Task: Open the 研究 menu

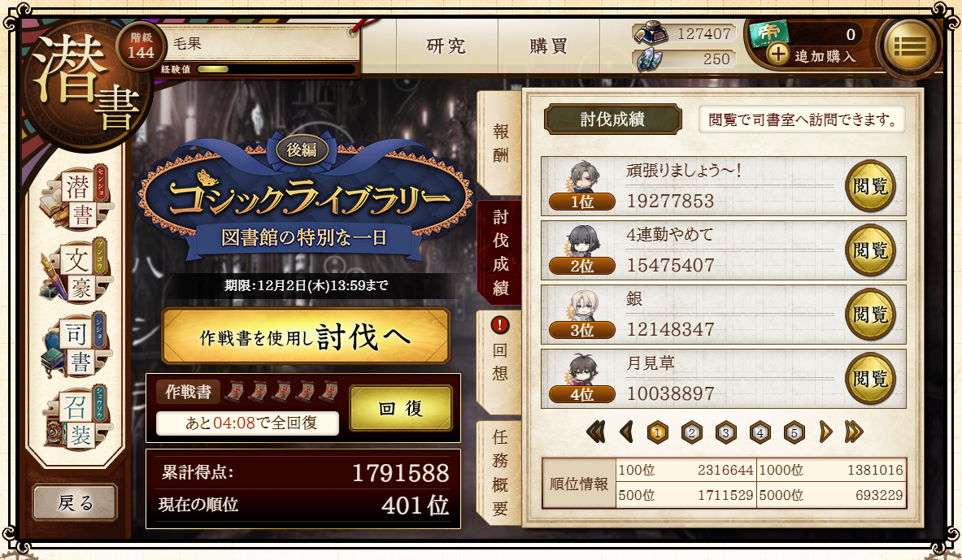Action: 446,46
